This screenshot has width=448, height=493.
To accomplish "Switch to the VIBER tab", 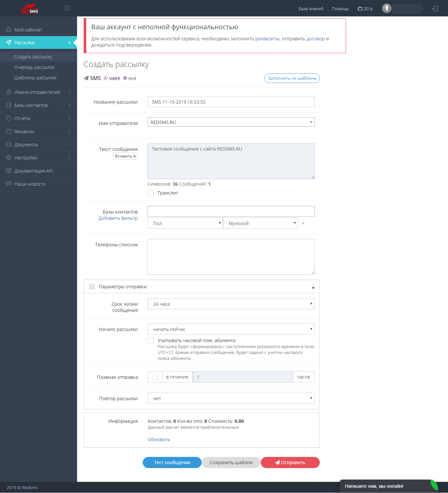I will click(112, 78).
